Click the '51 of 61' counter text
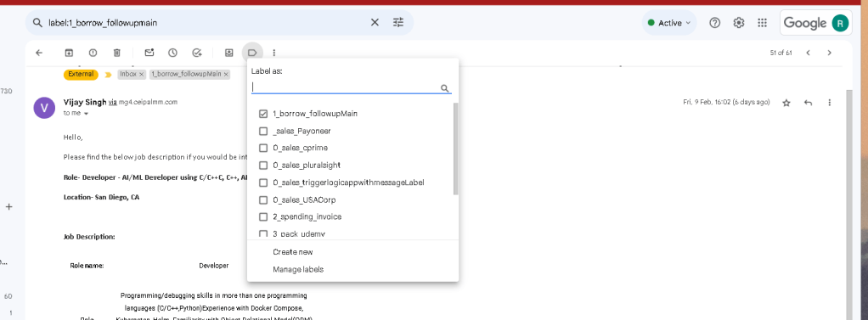The width and height of the screenshot is (868, 320). [781, 53]
